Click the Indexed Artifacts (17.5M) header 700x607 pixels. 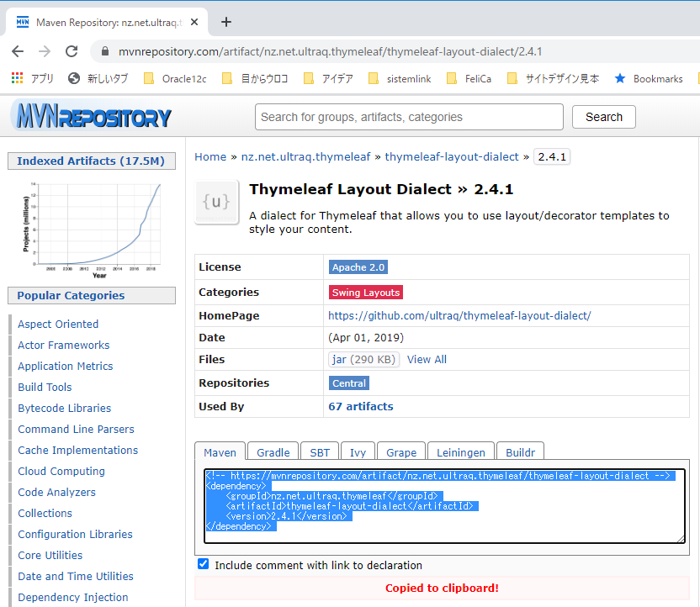[x=92, y=161]
